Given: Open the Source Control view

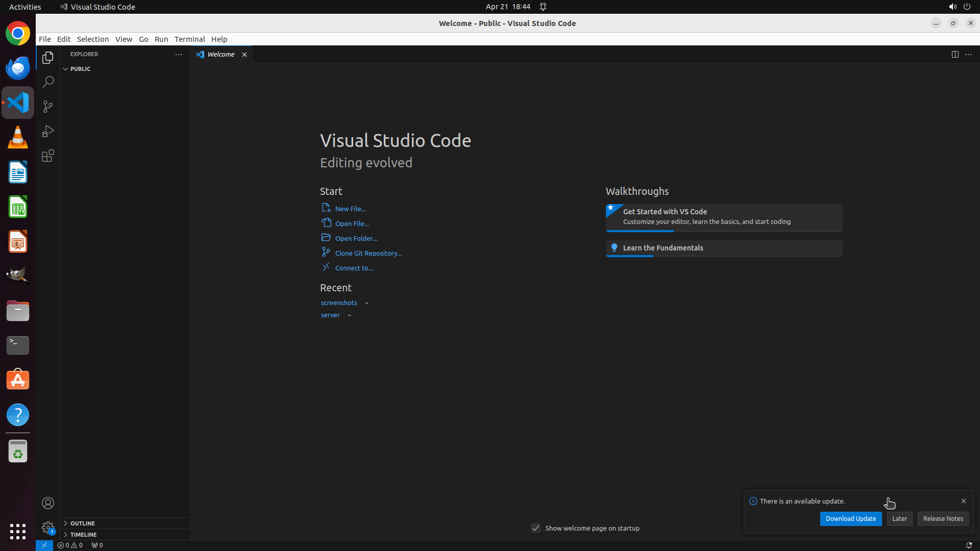Looking at the screenshot, I should point(48,107).
